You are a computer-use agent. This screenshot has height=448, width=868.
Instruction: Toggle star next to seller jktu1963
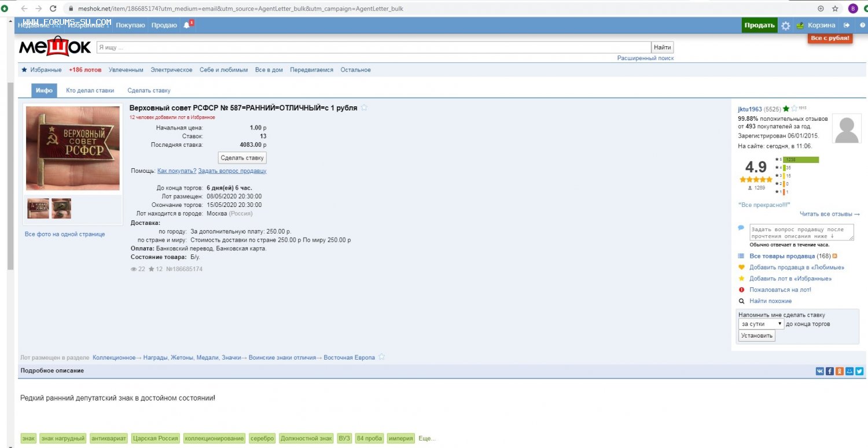coord(794,109)
